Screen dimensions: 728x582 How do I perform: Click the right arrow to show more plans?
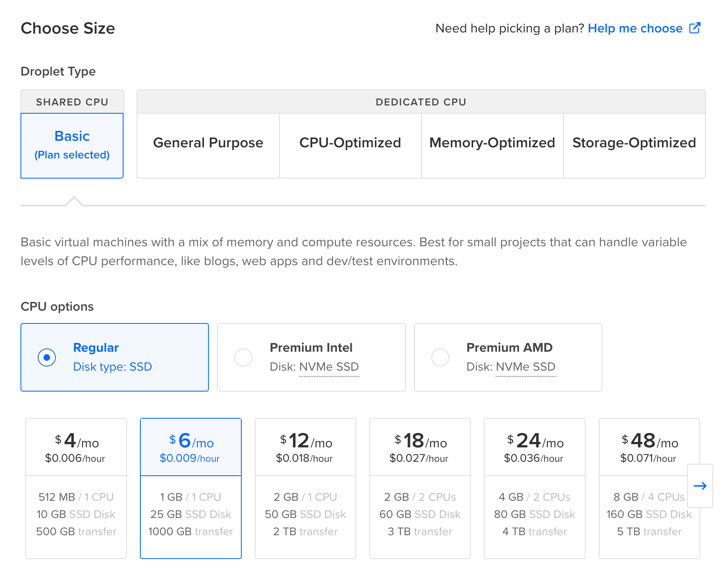coord(700,486)
